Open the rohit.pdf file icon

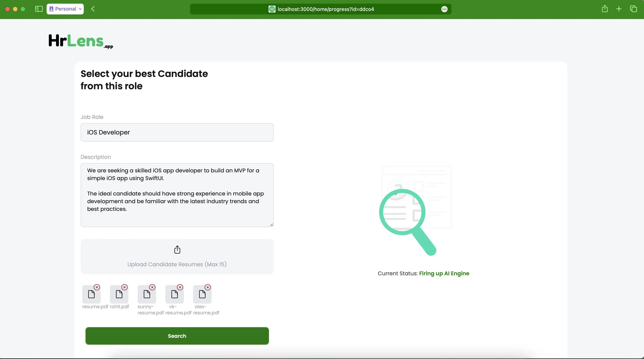(x=119, y=294)
